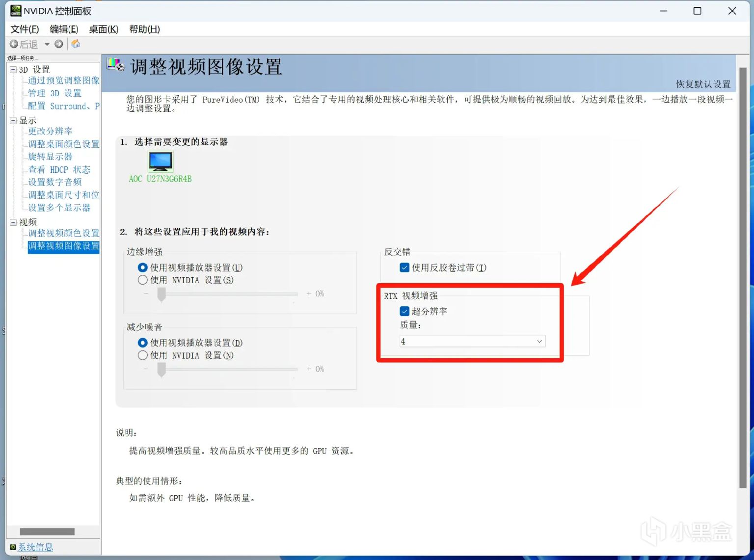
Task: Select the AOC U27N3G6R4B monitor icon
Action: click(161, 161)
